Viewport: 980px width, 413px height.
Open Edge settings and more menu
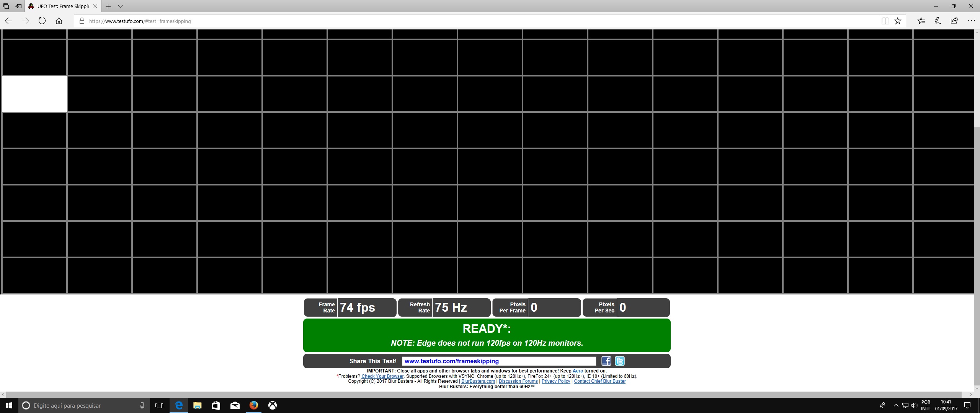(971, 21)
